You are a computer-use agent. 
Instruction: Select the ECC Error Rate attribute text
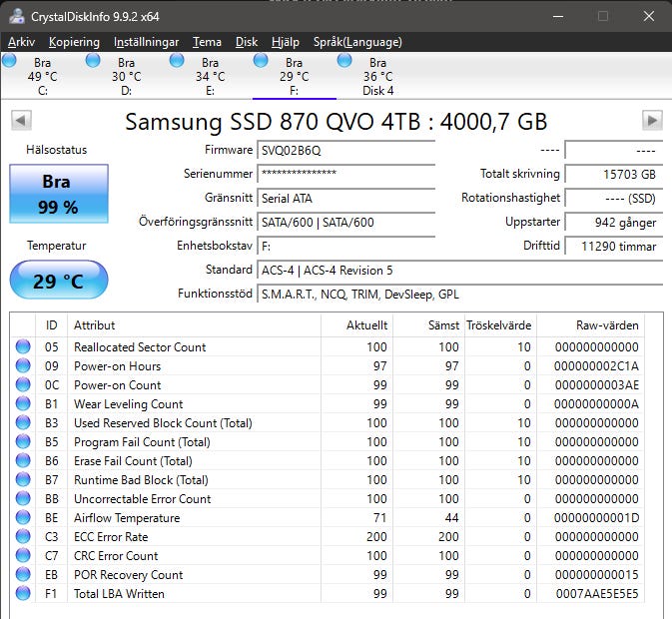tap(111, 537)
